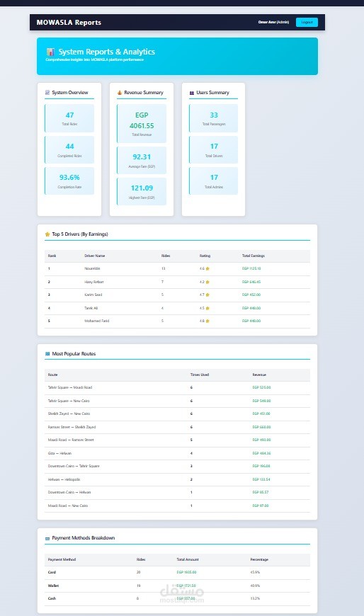Select the Downtown Cairo → Helwan route
Viewport: 364px width, 616px height.
(69, 492)
